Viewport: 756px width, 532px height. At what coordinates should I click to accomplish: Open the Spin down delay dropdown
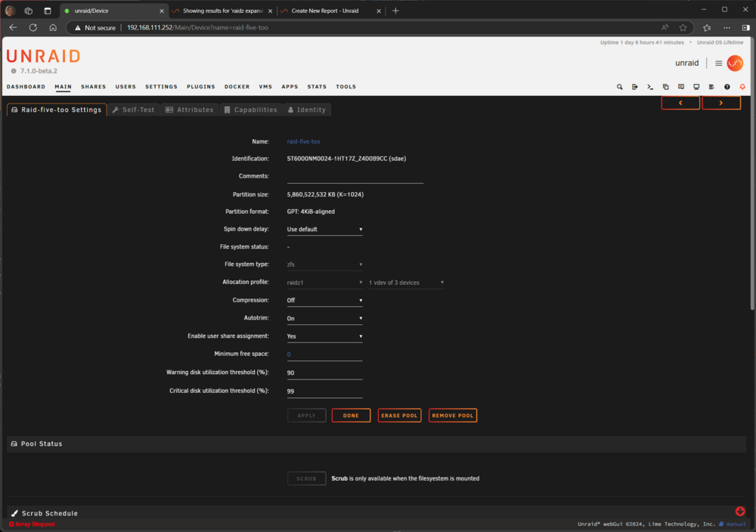[324, 230]
